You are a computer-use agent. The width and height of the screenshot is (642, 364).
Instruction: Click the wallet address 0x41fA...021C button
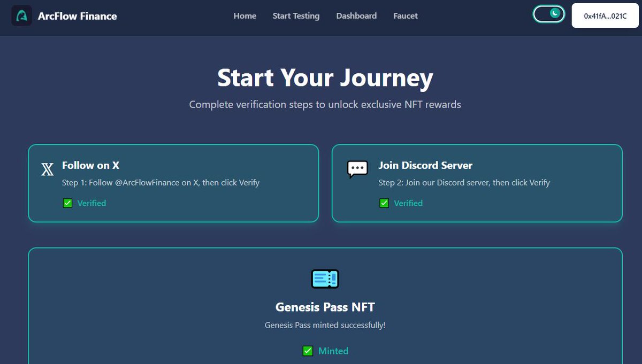(605, 16)
